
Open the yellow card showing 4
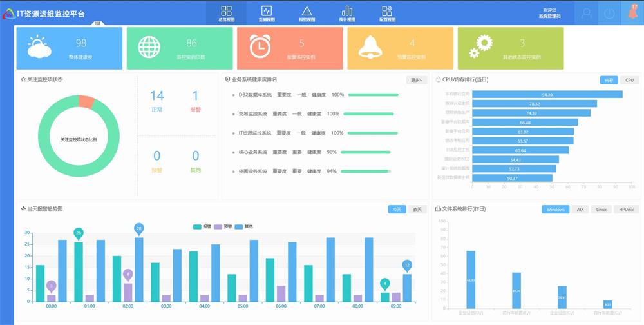click(401, 48)
